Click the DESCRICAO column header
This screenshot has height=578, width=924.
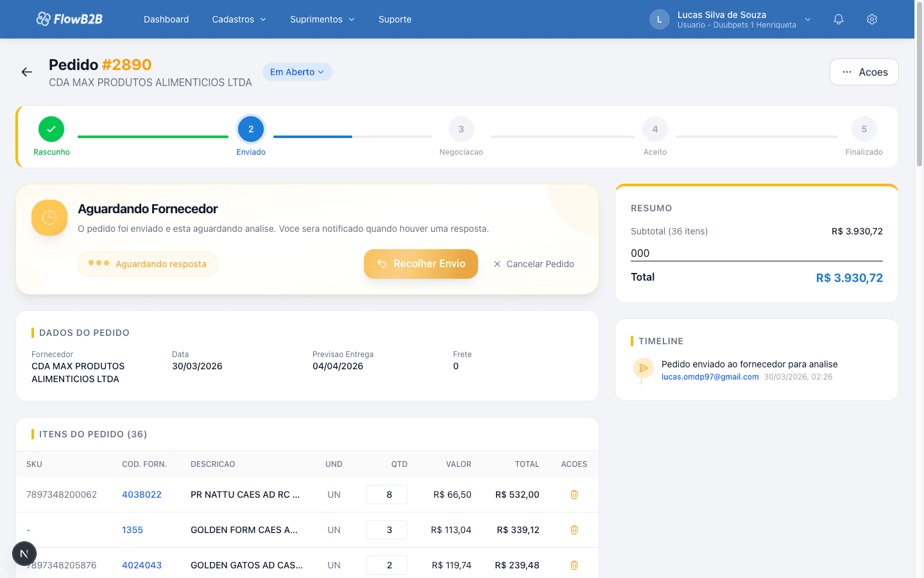click(213, 464)
